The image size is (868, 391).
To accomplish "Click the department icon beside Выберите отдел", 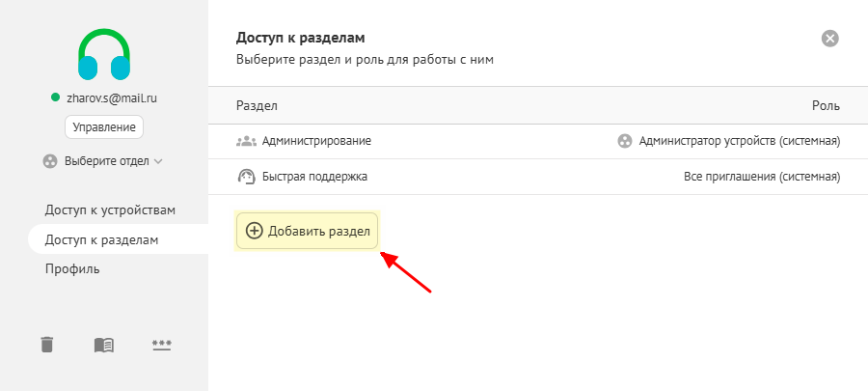I will [x=50, y=161].
